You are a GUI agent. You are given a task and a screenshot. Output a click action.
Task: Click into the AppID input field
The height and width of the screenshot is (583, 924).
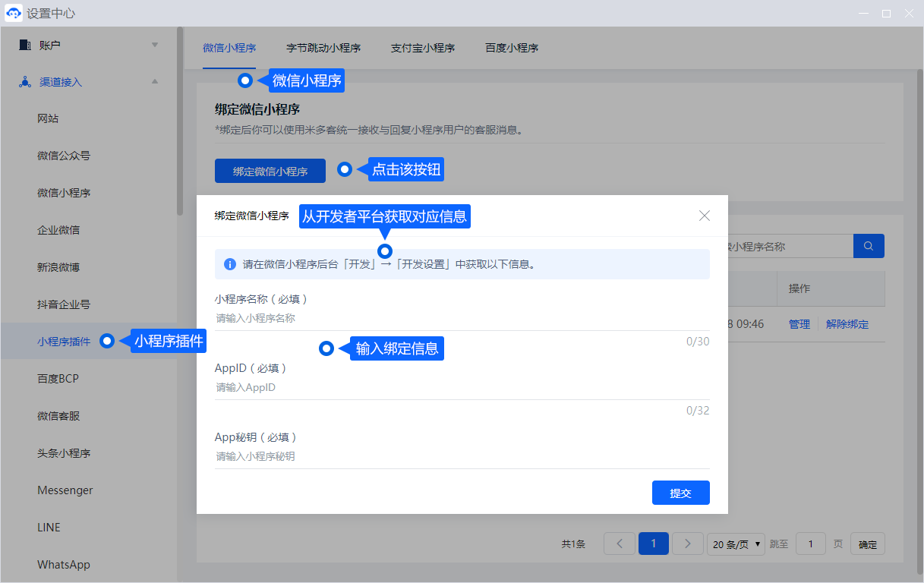coord(462,387)
